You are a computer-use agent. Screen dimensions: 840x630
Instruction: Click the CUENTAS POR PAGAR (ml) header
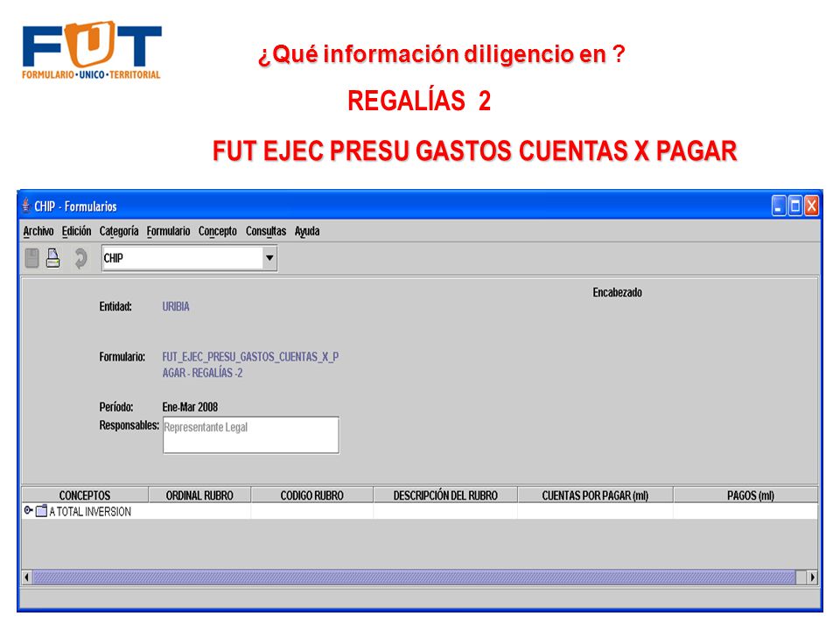point(595,495)
